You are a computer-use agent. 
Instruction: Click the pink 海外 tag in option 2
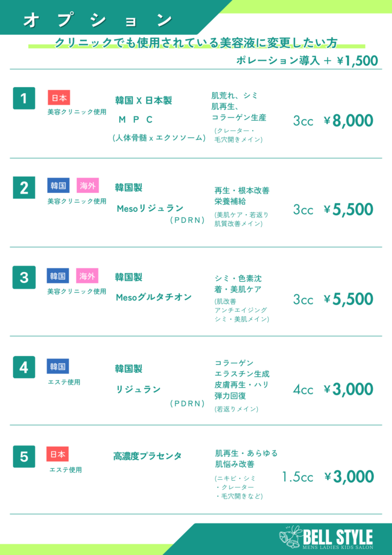coord(87,186)
